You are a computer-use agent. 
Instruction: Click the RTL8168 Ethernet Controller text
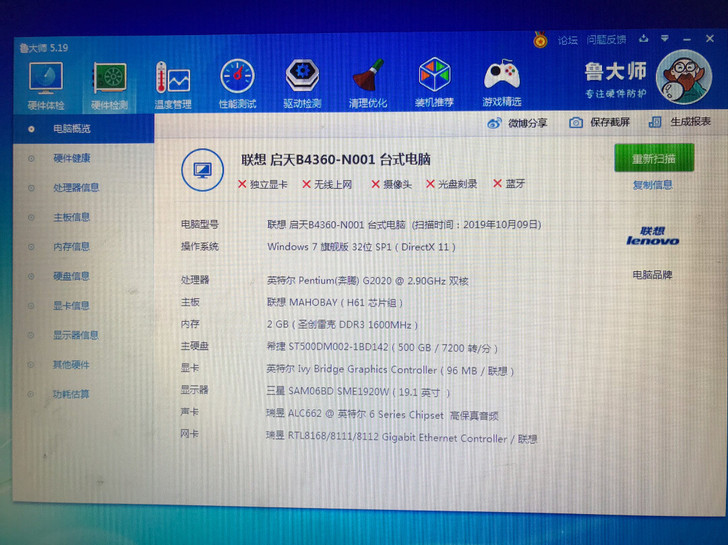[x=401, y=438]
